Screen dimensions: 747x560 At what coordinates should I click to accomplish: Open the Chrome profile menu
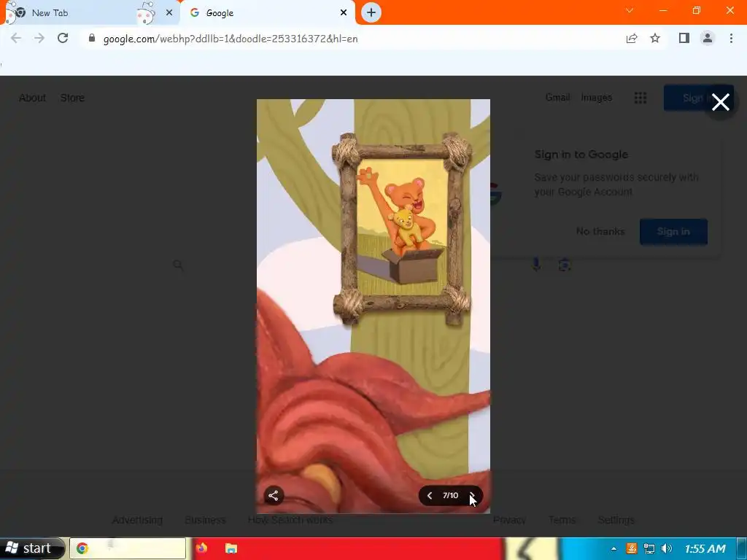point(708,38)
